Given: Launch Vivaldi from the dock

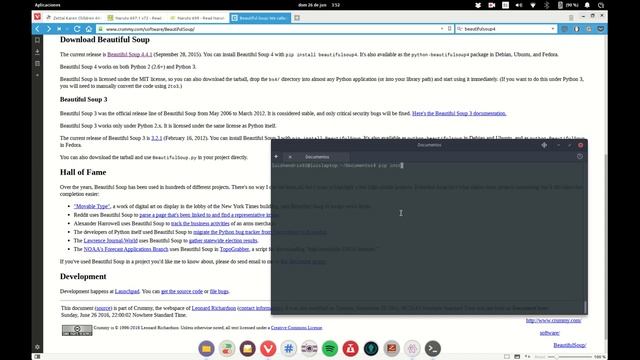Looking at the screenshot, I should (x=268, y=349).
